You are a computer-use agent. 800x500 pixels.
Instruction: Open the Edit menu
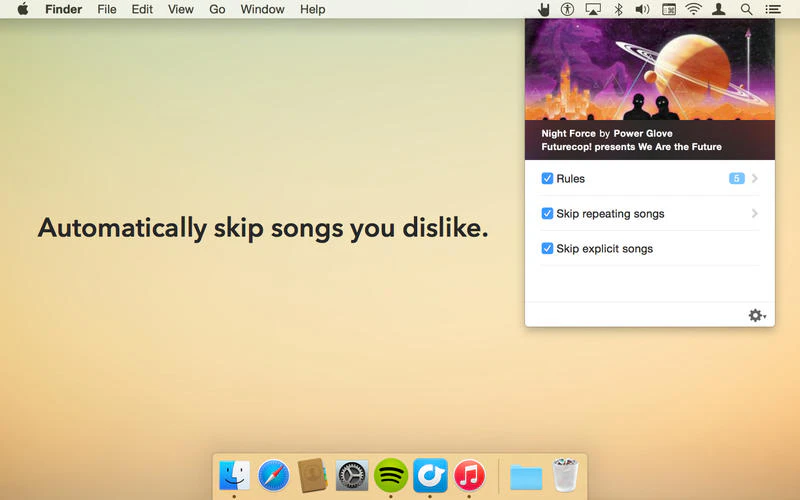[142, 9]
